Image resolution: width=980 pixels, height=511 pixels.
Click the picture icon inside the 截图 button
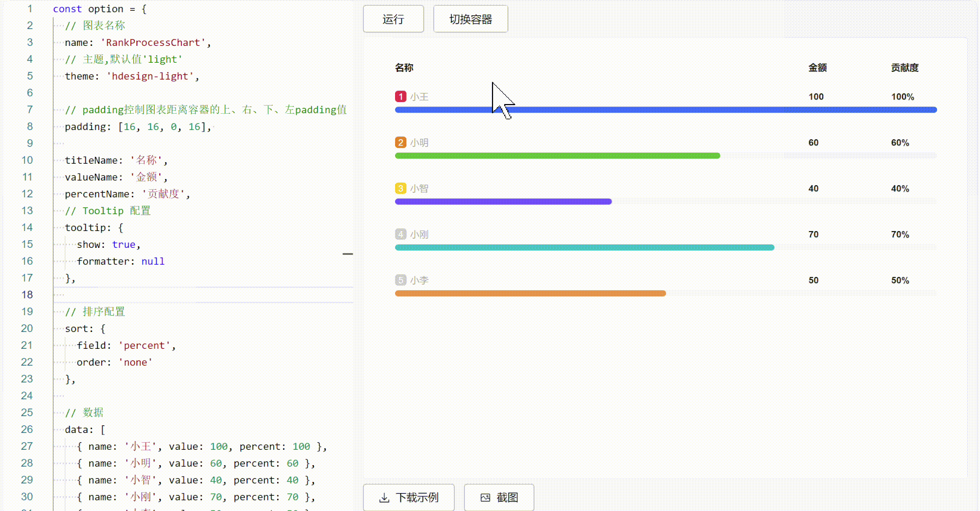click(x=485, y=497)
